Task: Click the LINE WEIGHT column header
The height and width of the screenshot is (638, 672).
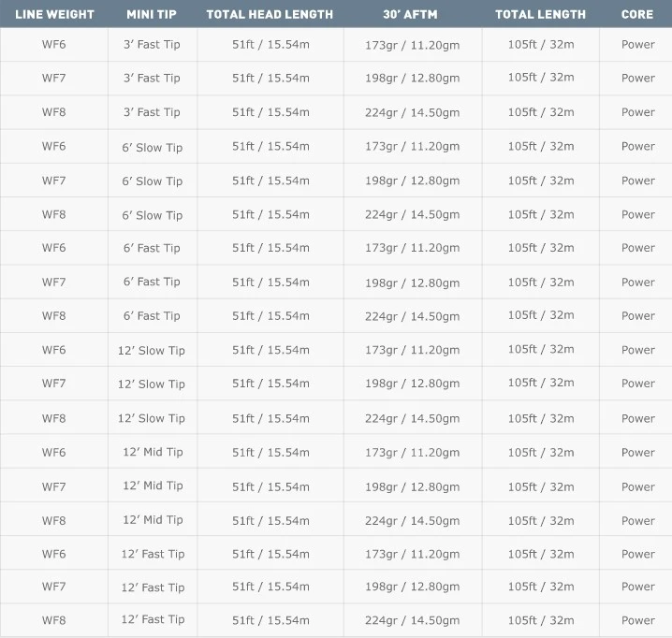Action: 54,14
